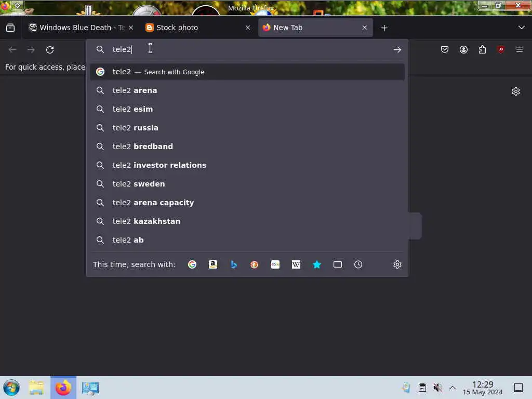Click the Go arrow in address bar
The height and width of the screenshot is (399, 532).
(x=397, y=50)
